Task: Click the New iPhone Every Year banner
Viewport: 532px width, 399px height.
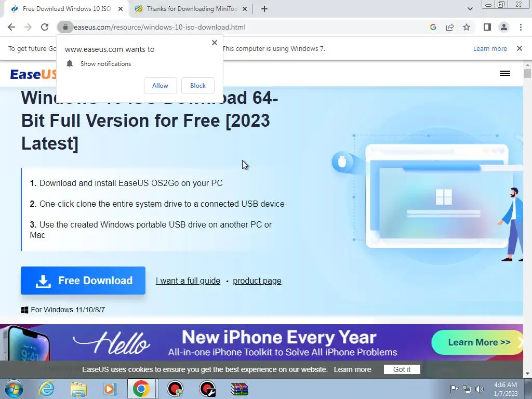Action: click(x=261, y=343)
